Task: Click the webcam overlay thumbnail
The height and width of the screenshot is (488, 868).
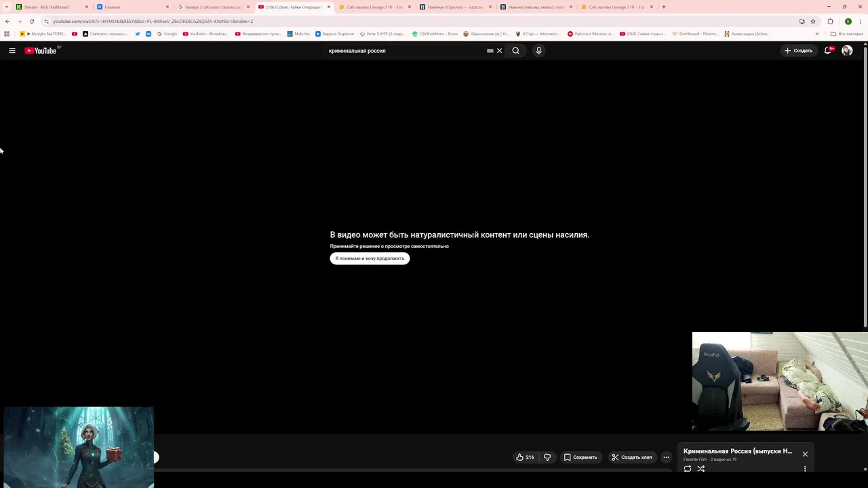Action: (x=780, y=382)
